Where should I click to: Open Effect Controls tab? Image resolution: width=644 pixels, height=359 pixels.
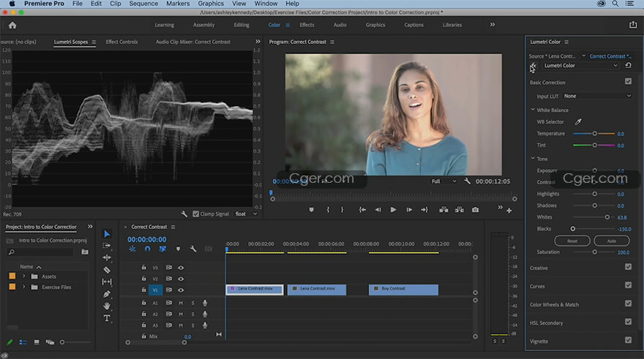[122, 42]
